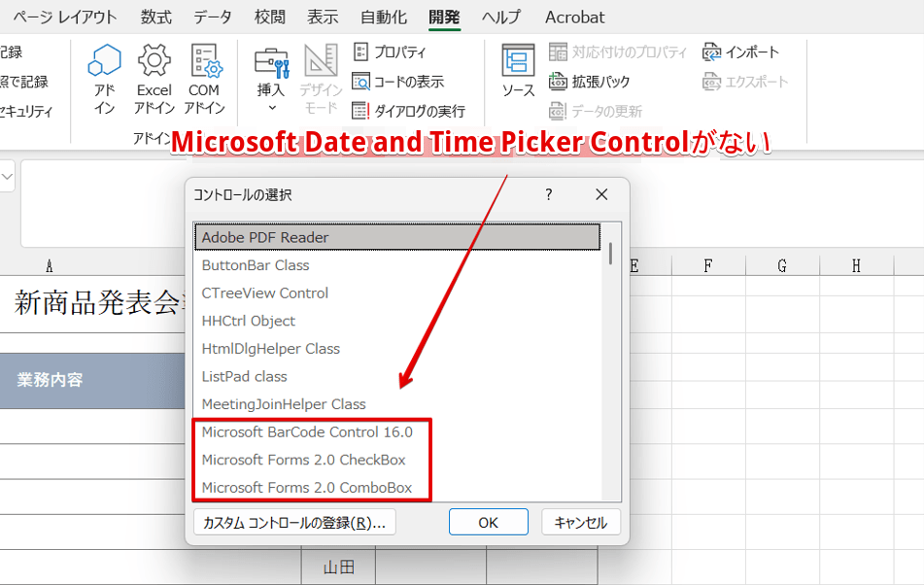Select ButtonBar Class in the list
This screenshot has height=585, width=924.
pyautogui.click(x=397, y=265)
